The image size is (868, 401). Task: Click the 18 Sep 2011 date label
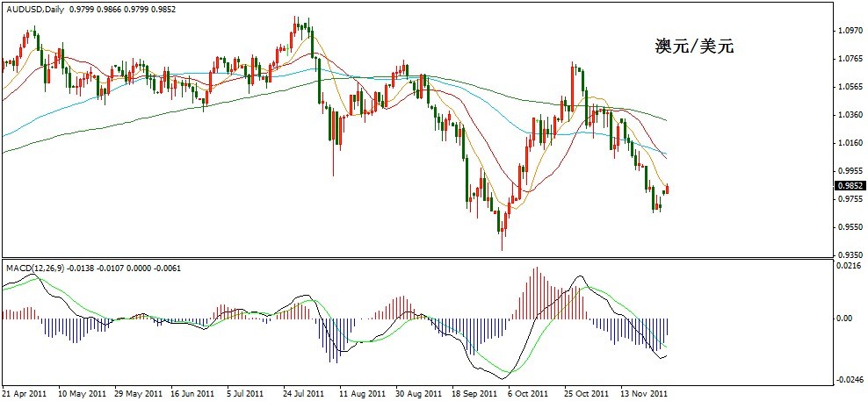point(475,393)
